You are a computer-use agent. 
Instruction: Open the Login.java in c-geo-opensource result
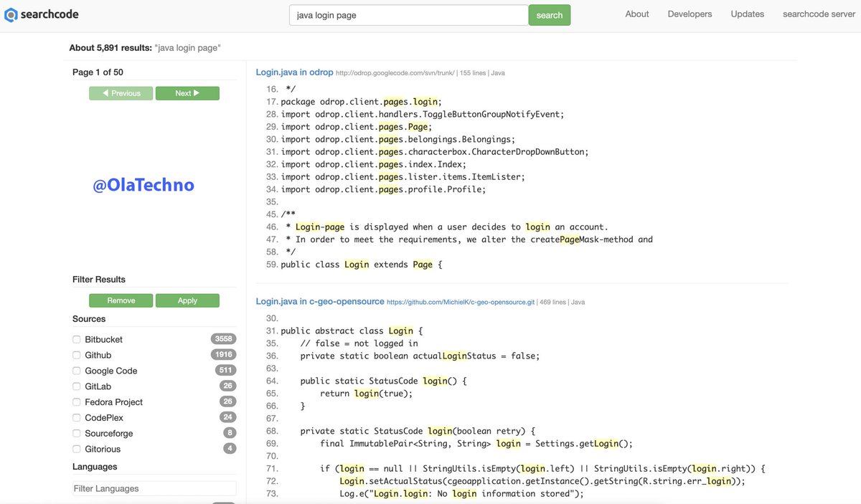(x=320, y=302)
